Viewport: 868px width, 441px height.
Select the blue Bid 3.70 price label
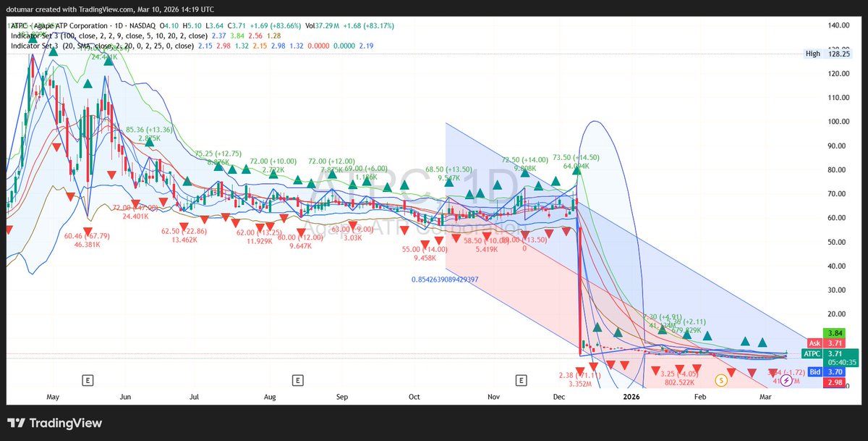point(825,371)
